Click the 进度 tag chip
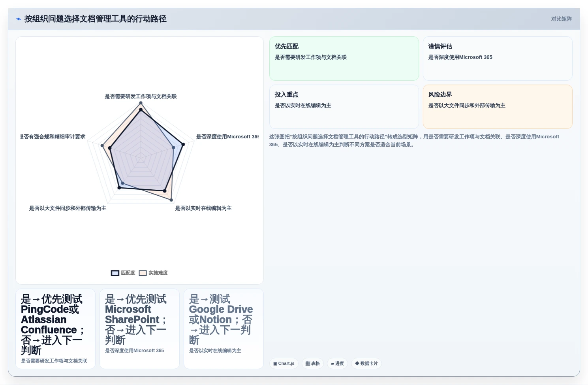 point(337,364)
